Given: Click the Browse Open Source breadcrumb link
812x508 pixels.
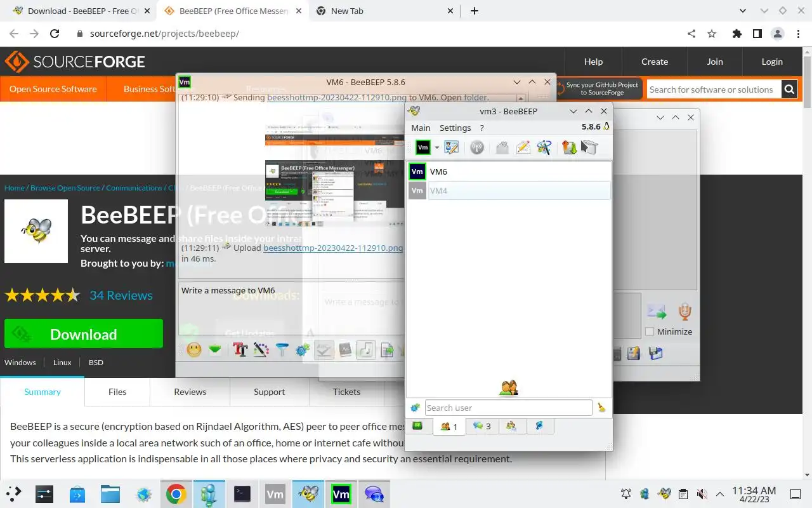Looking at the screenshot, I should pyautogui.click(x=65, y=188).
